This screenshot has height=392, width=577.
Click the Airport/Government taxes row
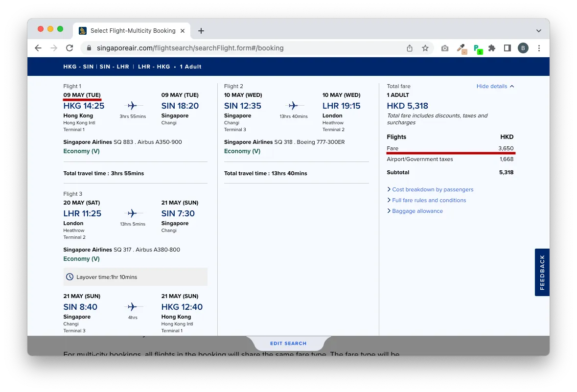point(450,159)
